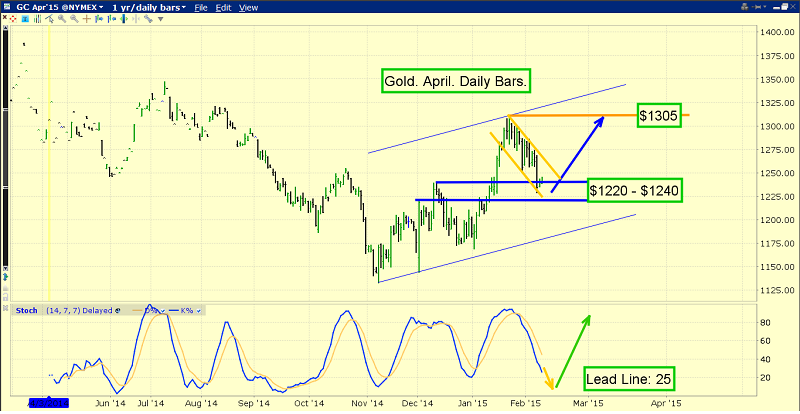The height and width of the screenshot is (414, 800).
Task: Click the red lifebuoy help icon
Action: pyautogui.click(x=13, y=19)
